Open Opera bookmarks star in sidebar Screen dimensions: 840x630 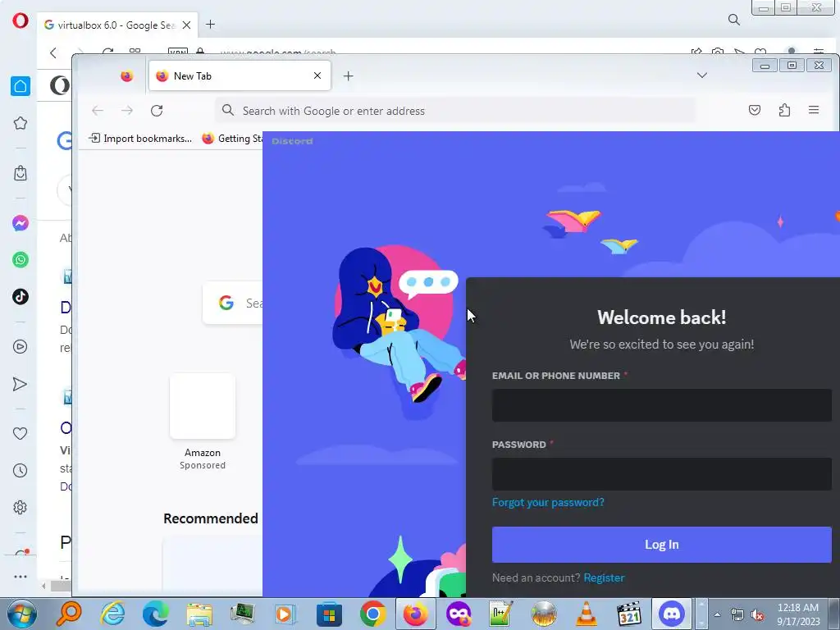pos(21,123)
